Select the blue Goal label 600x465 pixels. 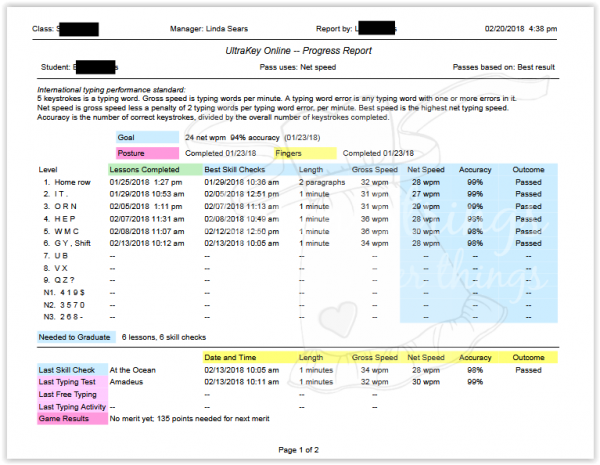(127, 137)
